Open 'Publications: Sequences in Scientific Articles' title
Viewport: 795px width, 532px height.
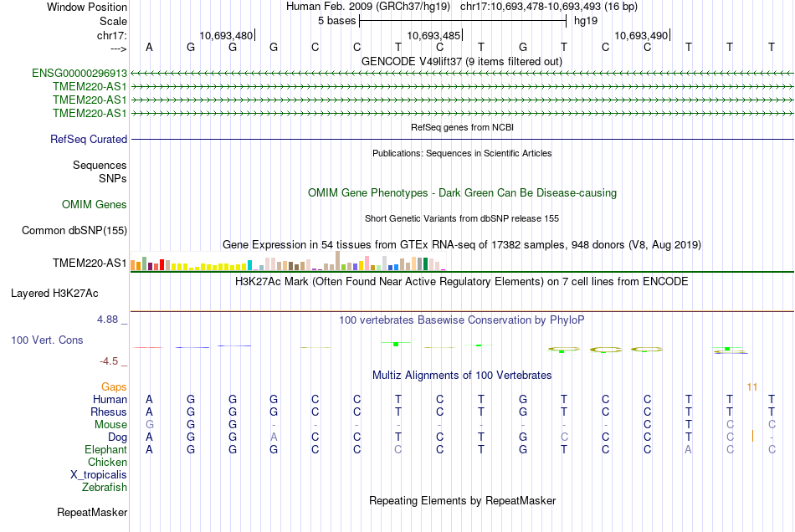point(462,153)
